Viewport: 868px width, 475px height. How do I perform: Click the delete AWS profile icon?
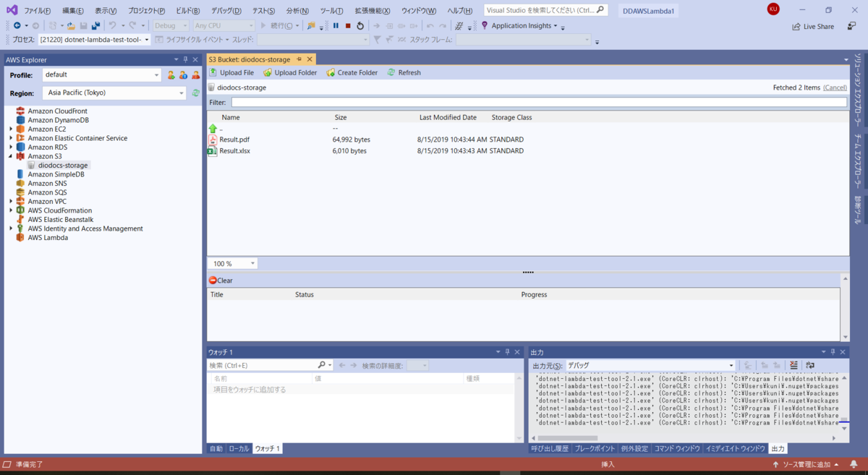pos(195,74)
